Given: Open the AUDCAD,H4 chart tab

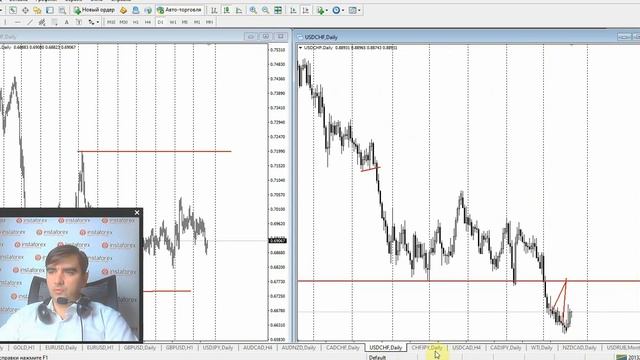Looking at the screenshot, I should coord(257,348).
